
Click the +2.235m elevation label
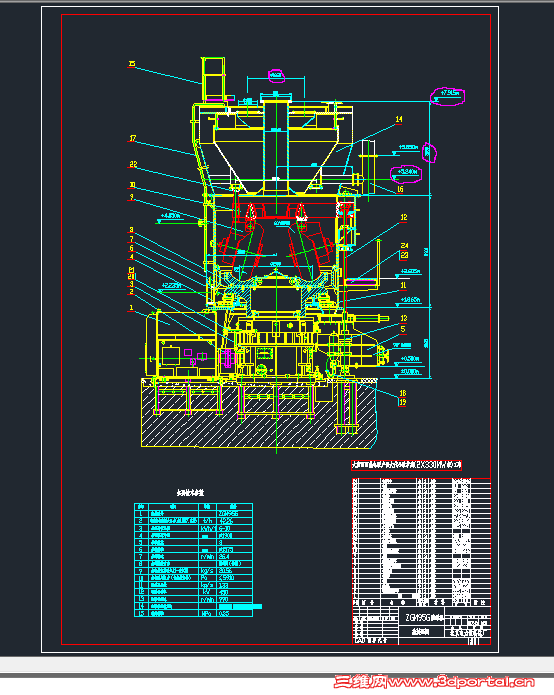coord(172,285)
